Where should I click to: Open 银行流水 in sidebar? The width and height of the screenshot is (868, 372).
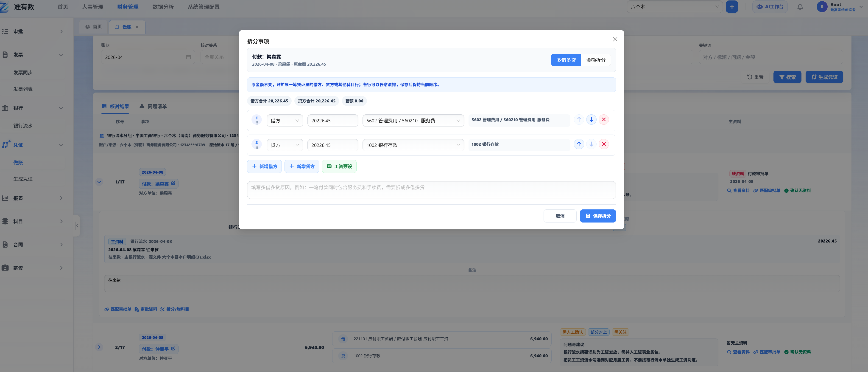[23, 126]
